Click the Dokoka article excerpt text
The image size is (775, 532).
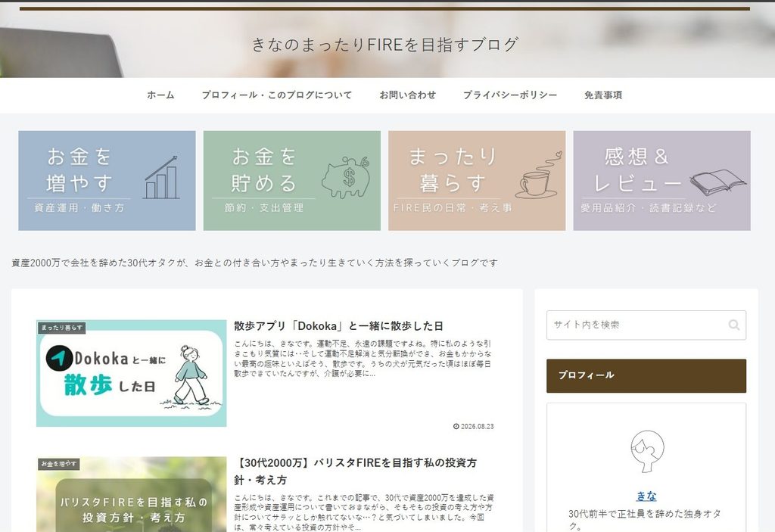point(363,359)
